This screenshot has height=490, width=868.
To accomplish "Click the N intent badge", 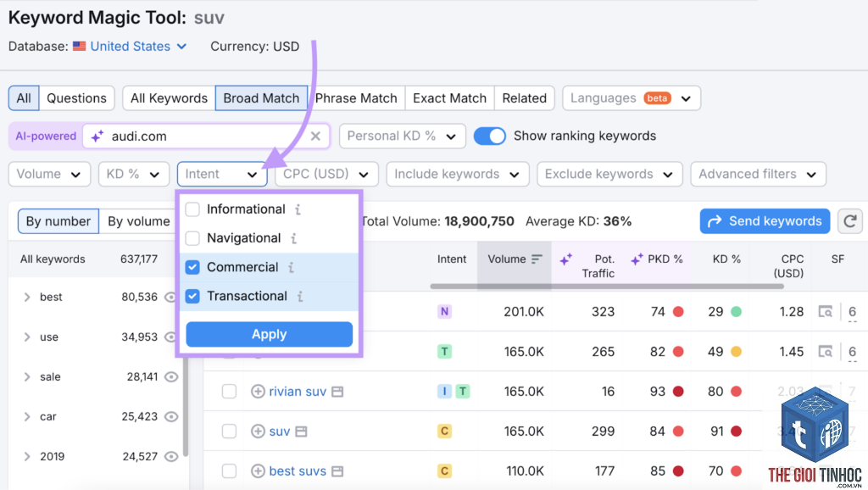I will pos(444,312).
